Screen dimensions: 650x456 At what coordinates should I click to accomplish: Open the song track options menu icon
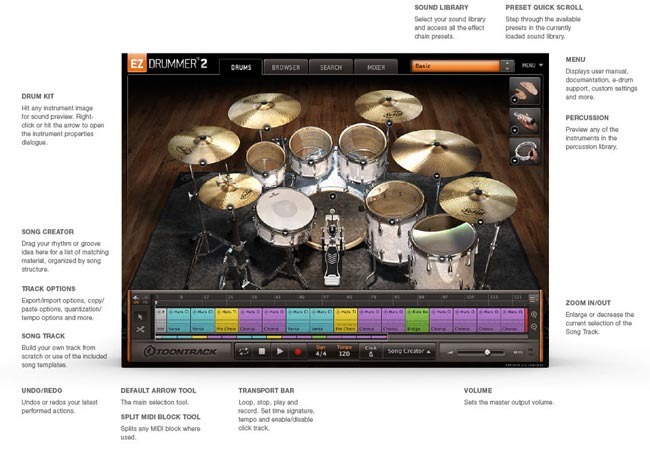534,298
